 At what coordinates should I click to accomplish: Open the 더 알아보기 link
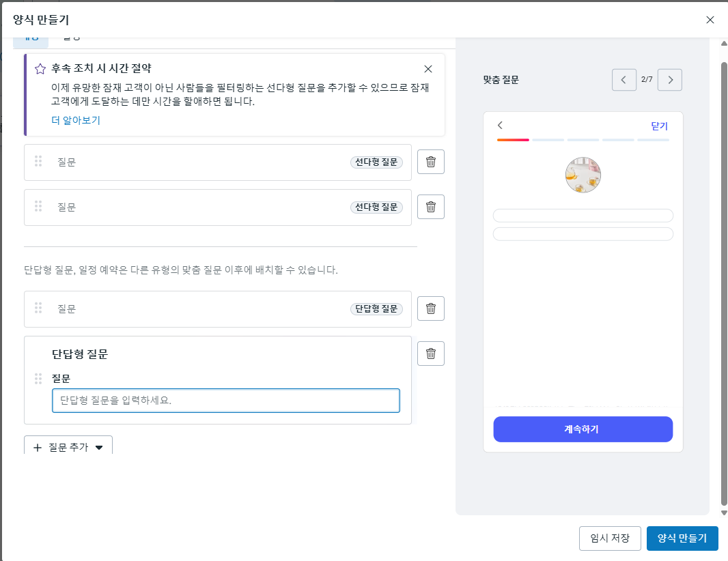76,121
